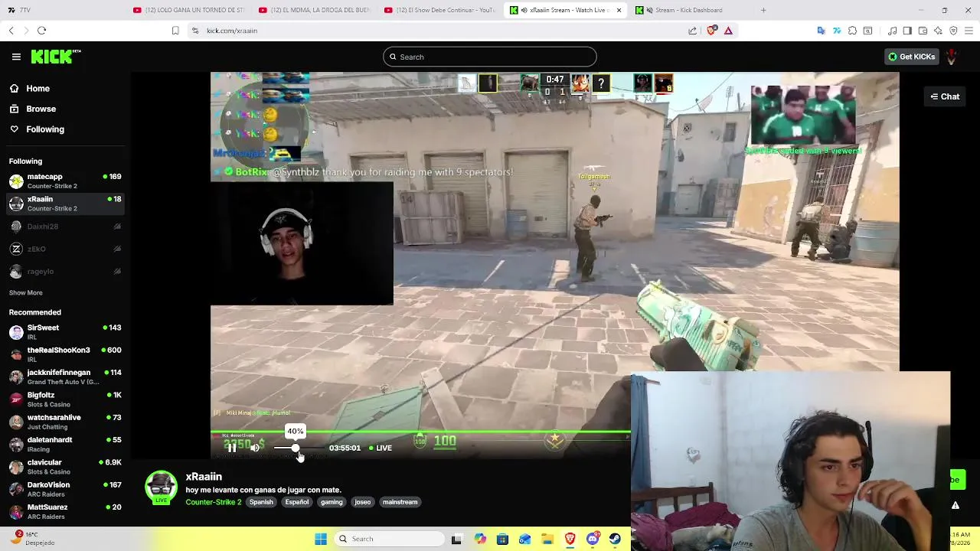Reload the page
Screen dimensions: 980x551
(41, 31)
